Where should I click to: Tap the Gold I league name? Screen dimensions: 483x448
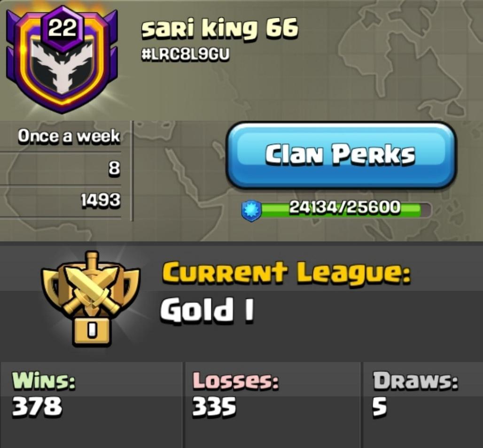tap(207, 309)
